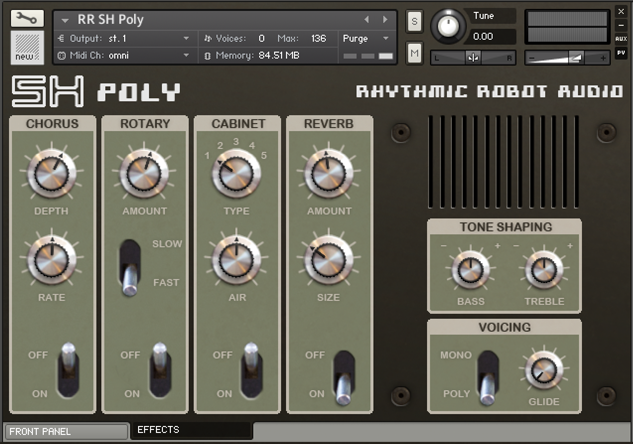
Task: Click the Voicing GLIDE knob
Action: (x=544, y=370)
